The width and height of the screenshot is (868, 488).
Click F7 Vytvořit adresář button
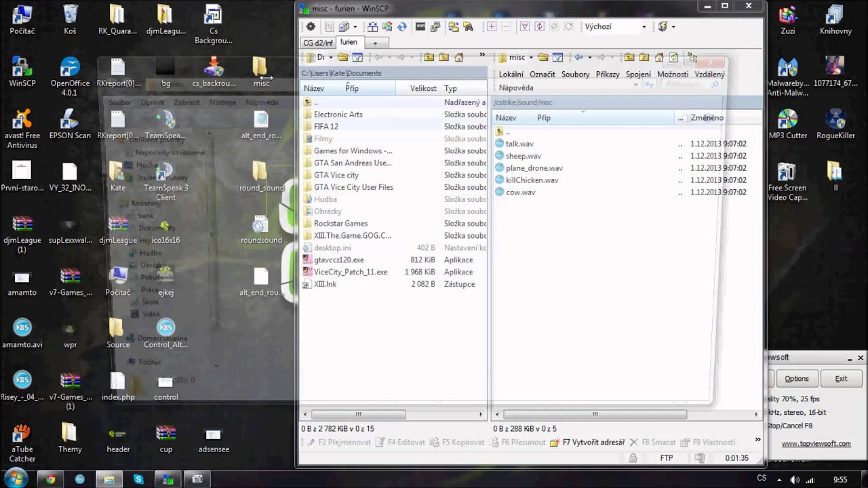click(587, 443)
